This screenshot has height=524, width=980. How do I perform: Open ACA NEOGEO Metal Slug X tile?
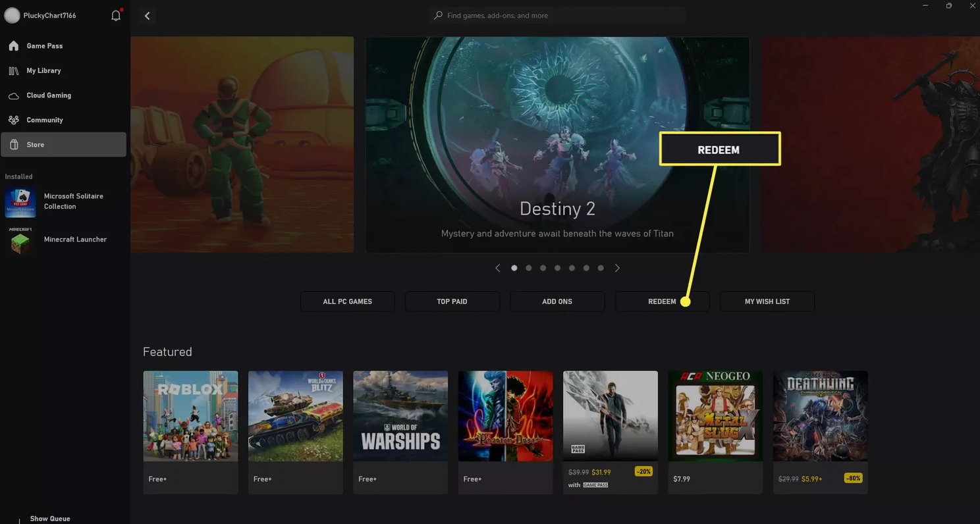[715, 432]
